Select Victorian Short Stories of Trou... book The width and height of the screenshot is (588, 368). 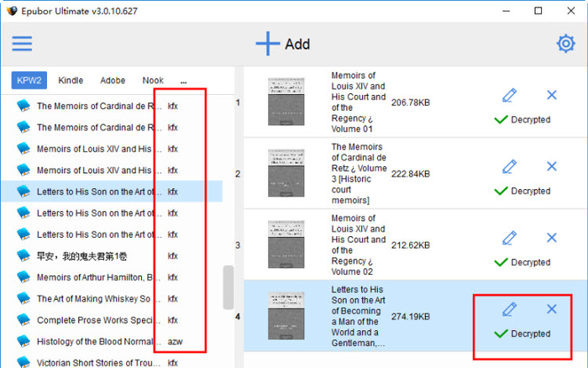coord(112,362)
